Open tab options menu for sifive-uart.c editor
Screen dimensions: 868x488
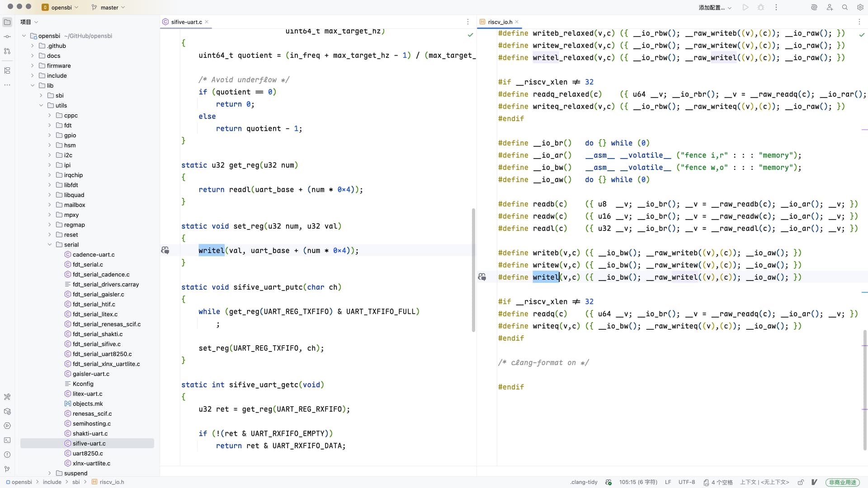[468, 22]
